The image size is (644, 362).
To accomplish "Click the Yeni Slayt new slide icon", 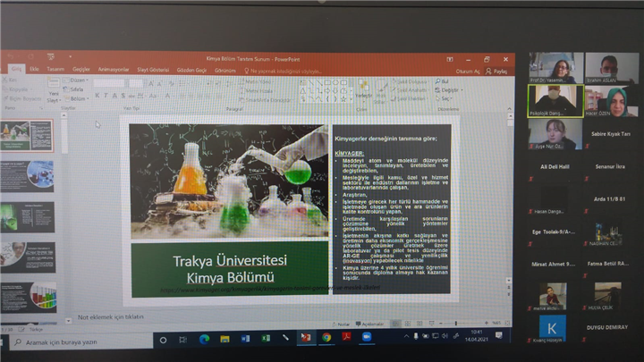I will tap(53, 83).
